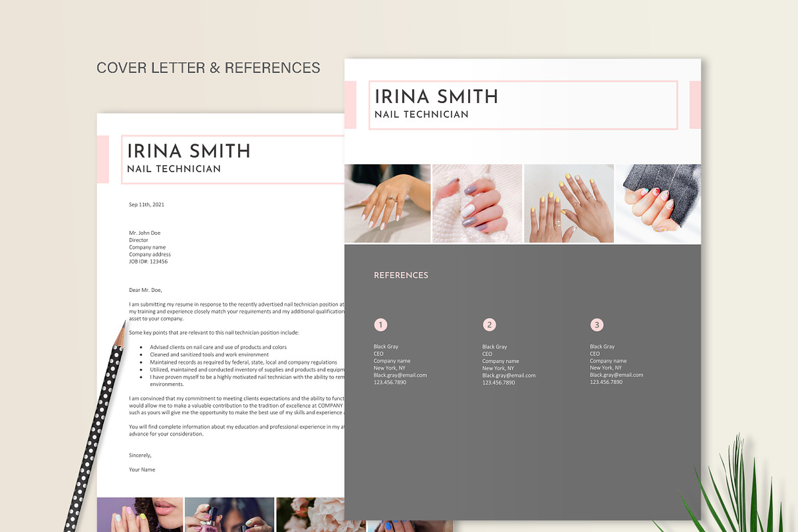Click the paragraph starting "I am convinced that my commitment"
Image resolution: width=798 pixels, height=532 pixels.
click(237, 405)
